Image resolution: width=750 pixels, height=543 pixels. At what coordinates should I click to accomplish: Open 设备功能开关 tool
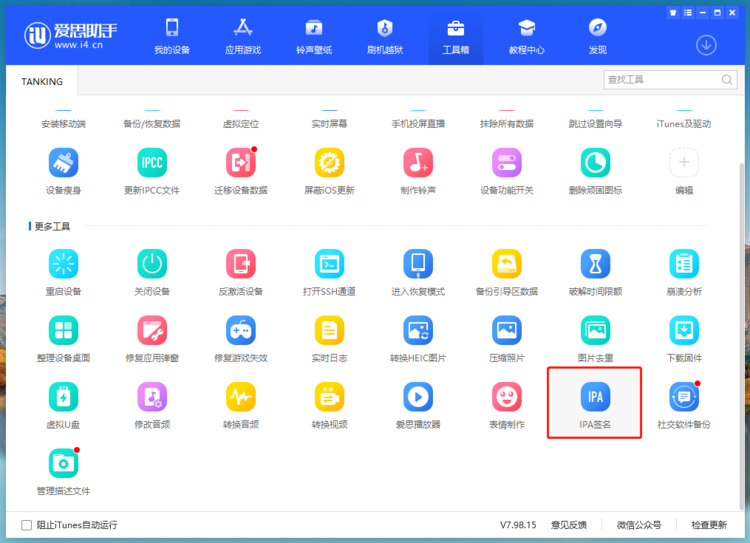pyautogui.click(x=507, y=163)
